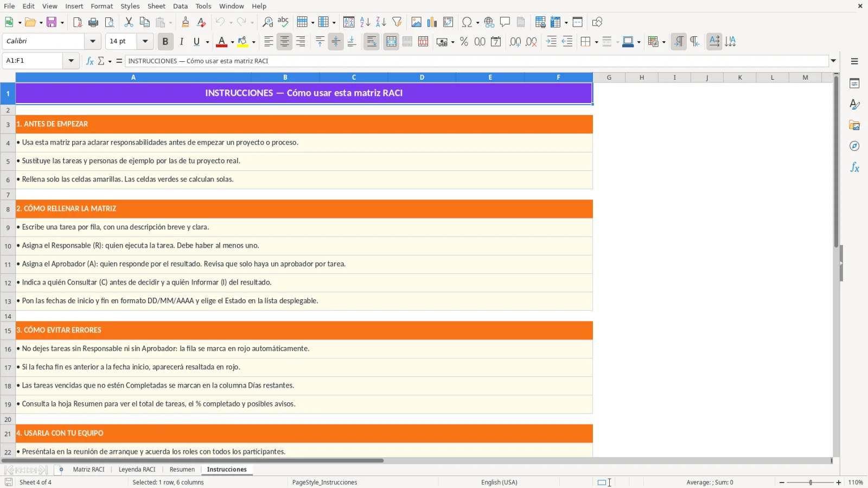868x488 pixels.
Task: Click Export as PDF icon
Action: 78,22
